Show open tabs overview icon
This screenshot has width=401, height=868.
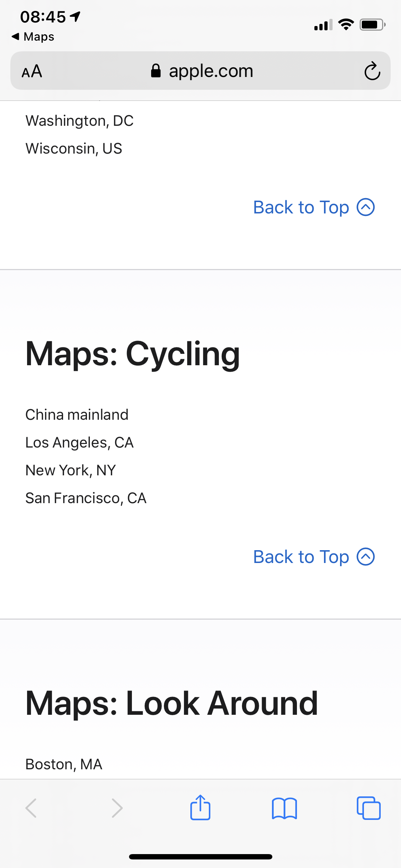pos(369,808)
